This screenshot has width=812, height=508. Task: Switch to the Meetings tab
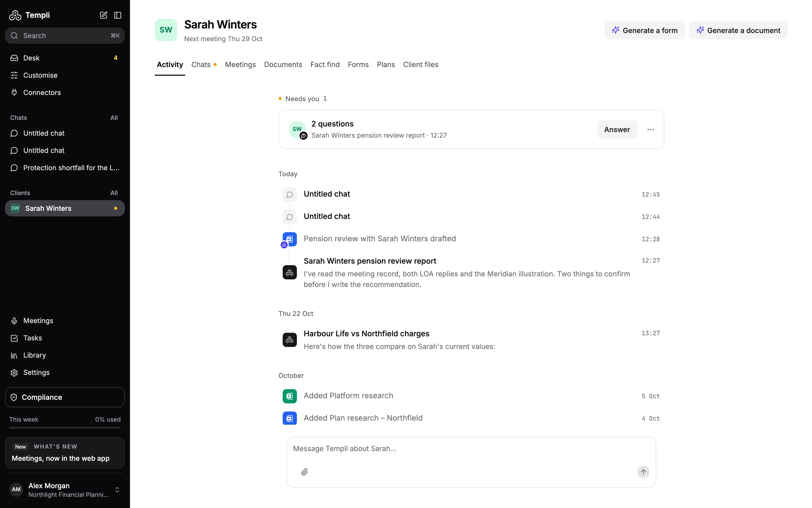240,65
